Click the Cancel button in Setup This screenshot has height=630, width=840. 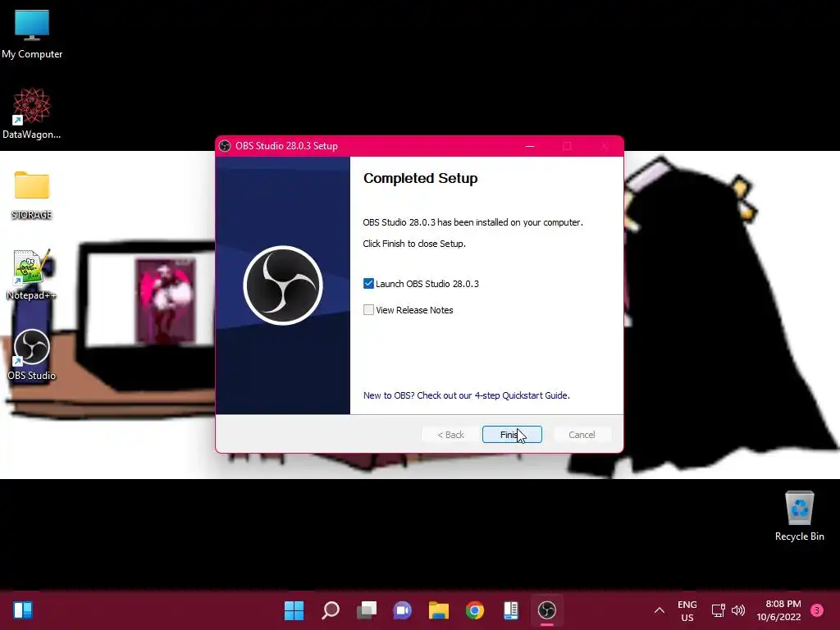[582, 435]
